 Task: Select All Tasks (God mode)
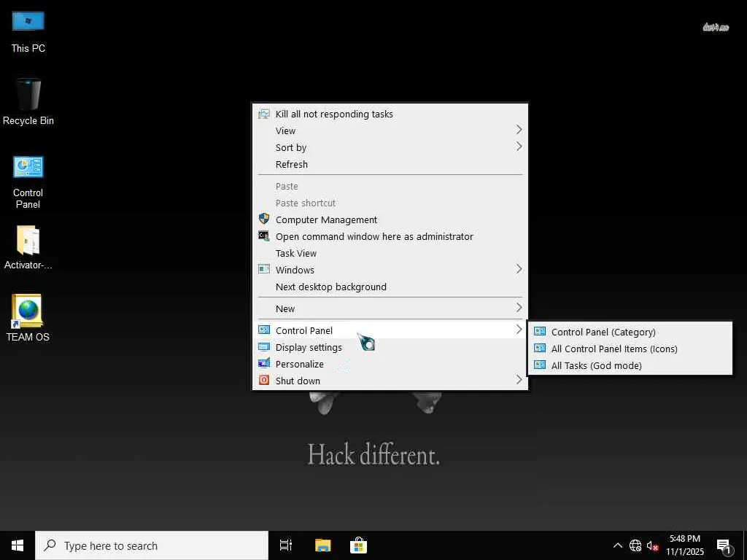point(630,365)
